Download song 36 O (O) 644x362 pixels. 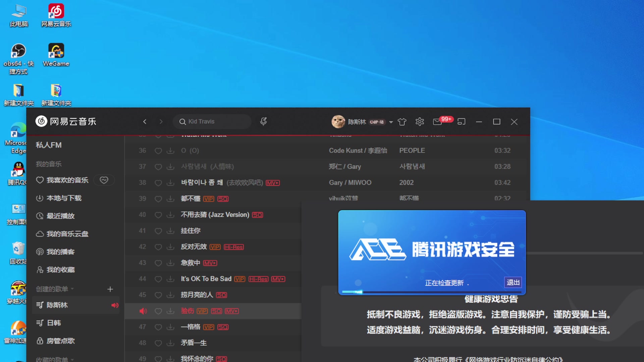[170, 151]
